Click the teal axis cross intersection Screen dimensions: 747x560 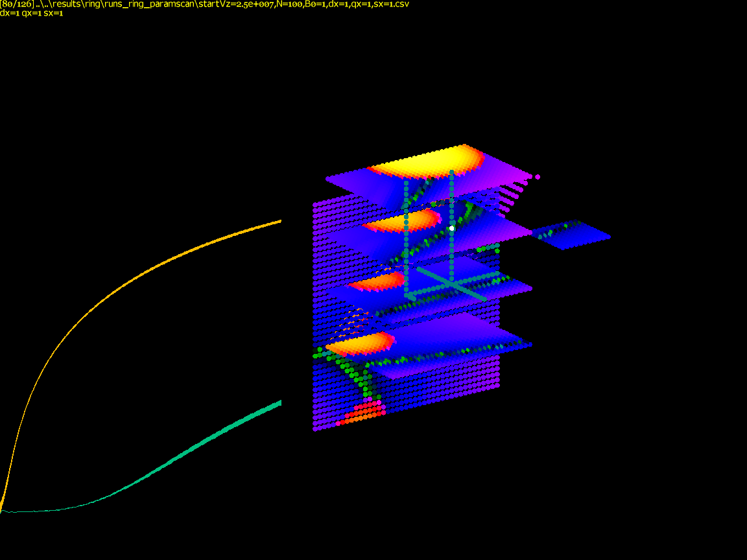(451, 284)
